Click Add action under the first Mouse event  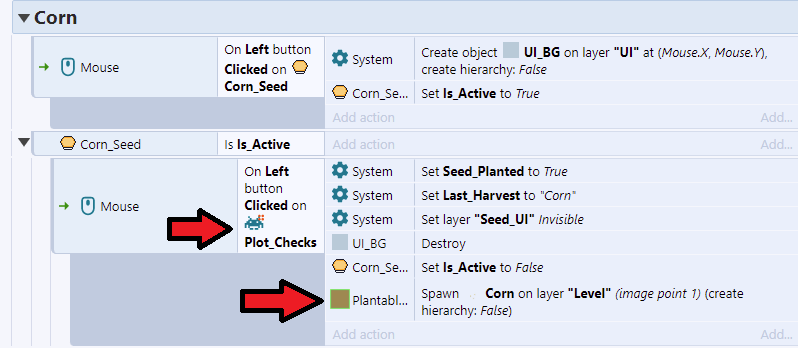tap(363, 117)
